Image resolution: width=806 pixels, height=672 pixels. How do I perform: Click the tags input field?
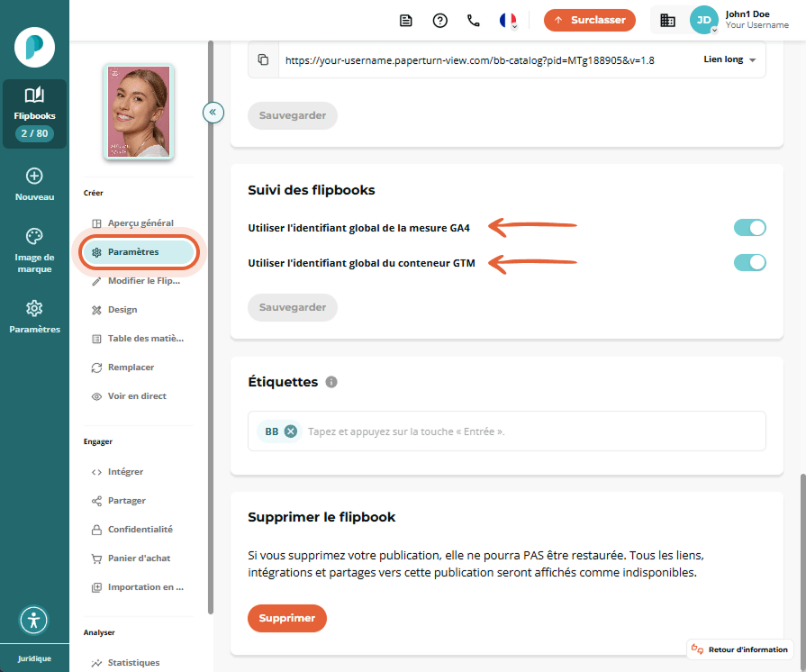tap(507, 431)
